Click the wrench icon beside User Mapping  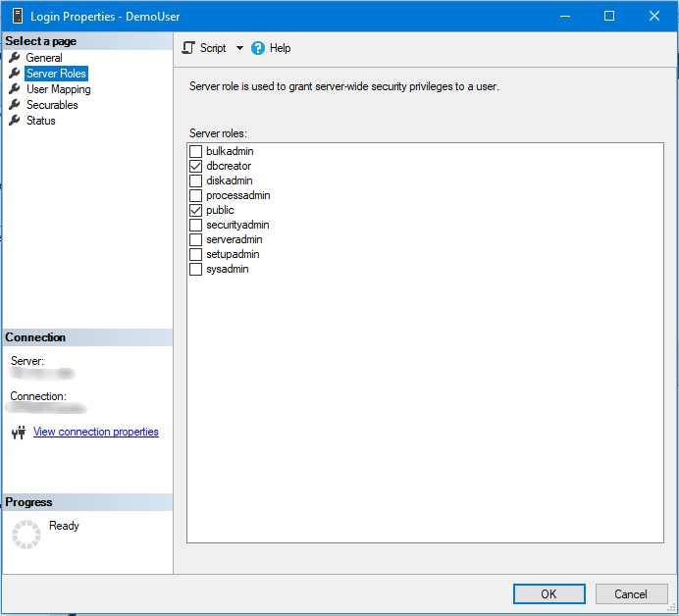[x=15, y=88]
